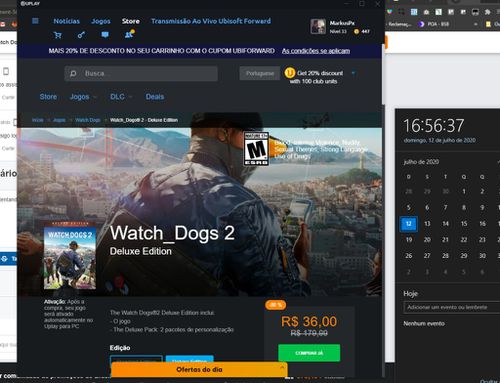500x383 pixels.
Task: Click Adicionar um evento ou lembrete field
Action: 452,307
